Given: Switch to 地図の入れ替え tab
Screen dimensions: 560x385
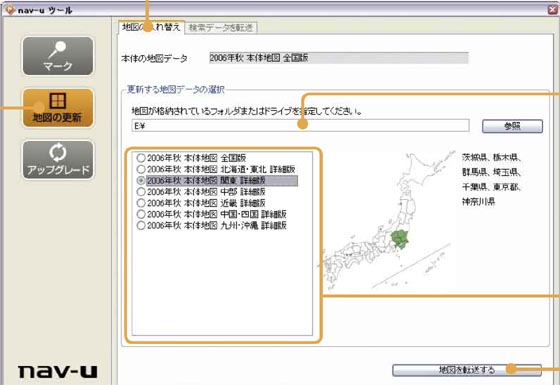Looking at the screenshot, I should tap(151, 27).
